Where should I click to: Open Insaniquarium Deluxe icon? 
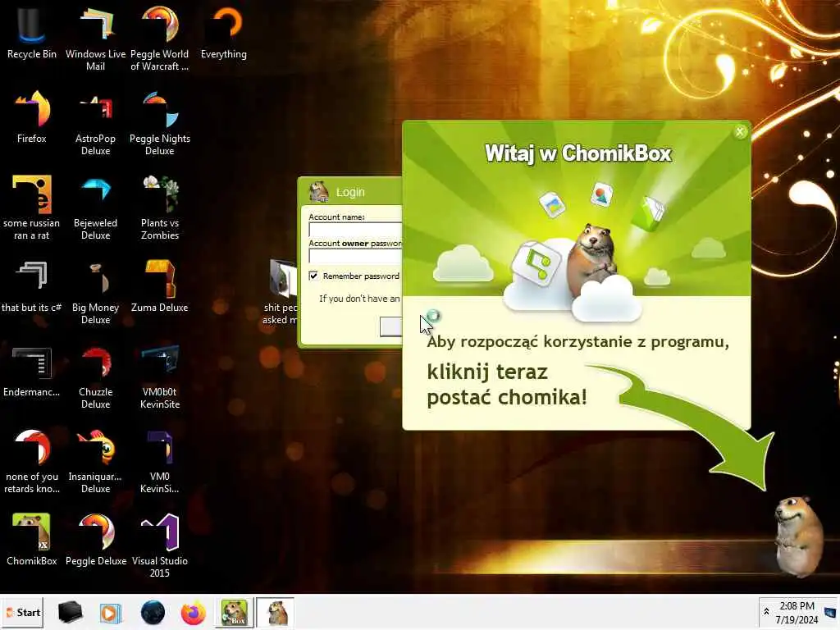(95, 461)
